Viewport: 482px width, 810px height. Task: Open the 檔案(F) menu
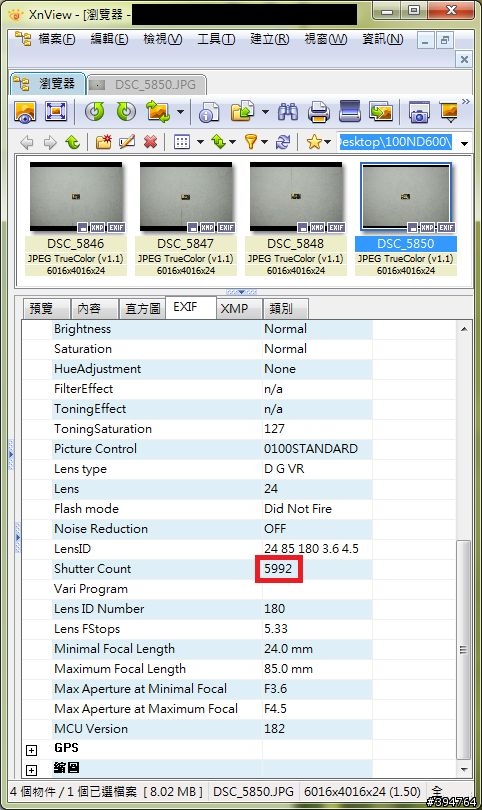57,39
